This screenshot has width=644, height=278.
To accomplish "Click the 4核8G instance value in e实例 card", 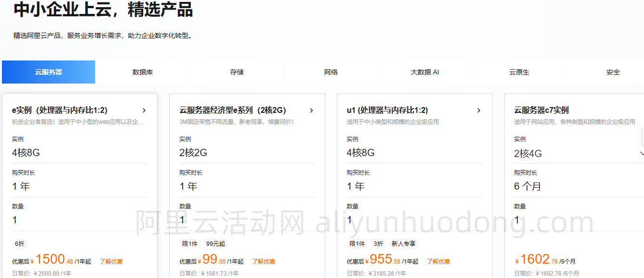I will tap(26, 153).
